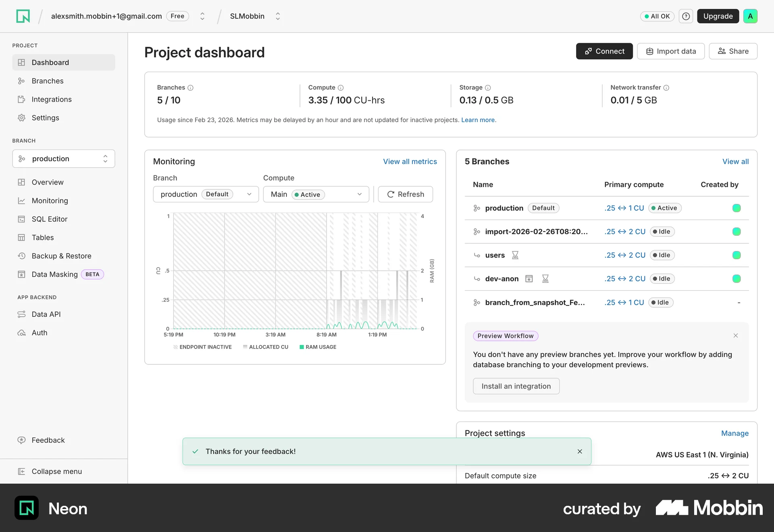Image resolution: width=774 pixels, height=532 pixels.
Task: Open the branch_from_snapshot_Fe branch
Action: coord(535,302)
